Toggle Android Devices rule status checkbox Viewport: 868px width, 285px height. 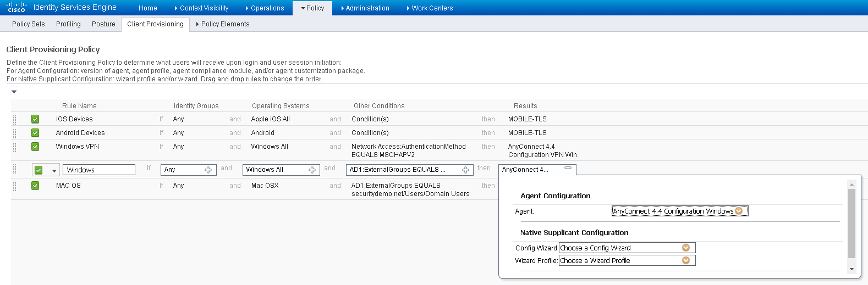tap(35, 133)
